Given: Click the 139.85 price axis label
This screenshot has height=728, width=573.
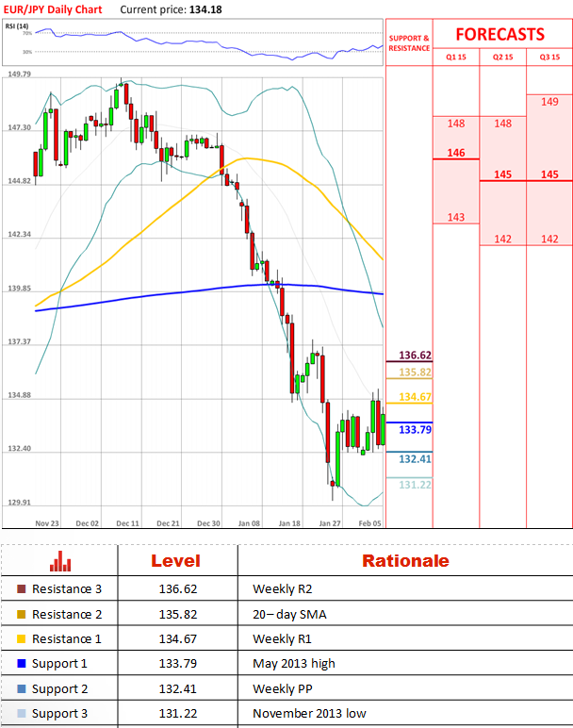Looking at the screenshot, I should [20, 289].
